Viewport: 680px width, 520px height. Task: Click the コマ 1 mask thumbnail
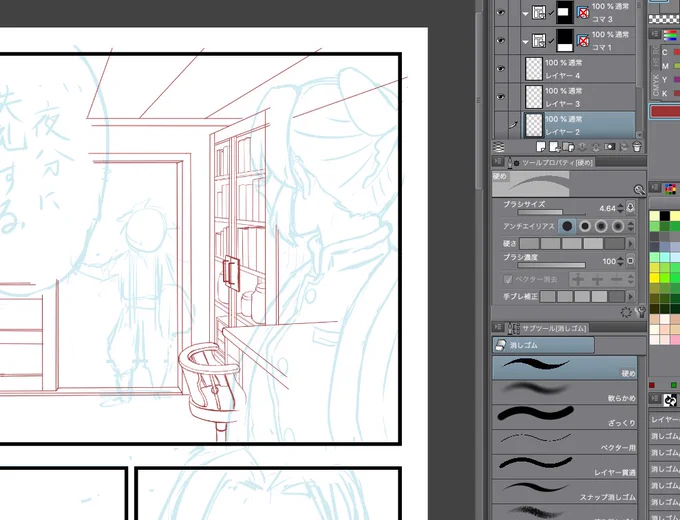coord(565,40)
